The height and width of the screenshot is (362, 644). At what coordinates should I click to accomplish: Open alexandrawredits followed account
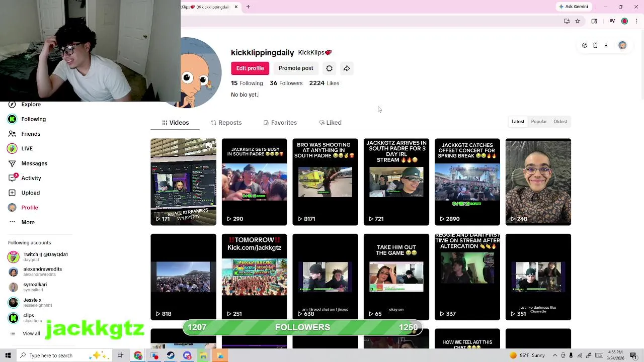[x=35, y=271]
